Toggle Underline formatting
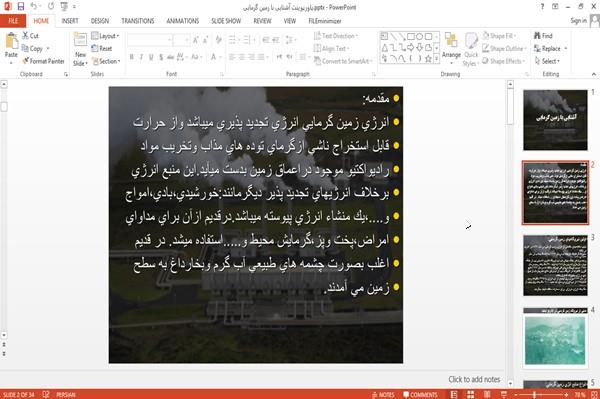The width and height of the screenshot is (600, 399). coord(151,57)
